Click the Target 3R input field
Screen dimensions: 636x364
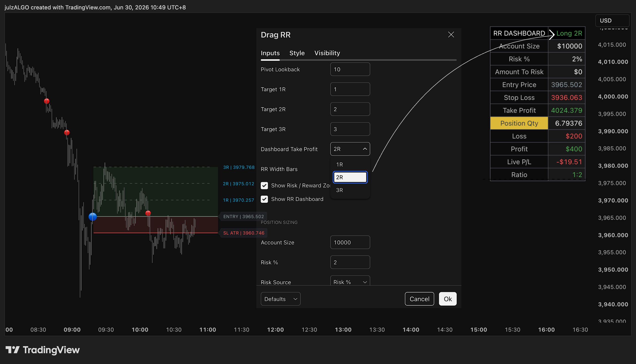tap(350, 129)
